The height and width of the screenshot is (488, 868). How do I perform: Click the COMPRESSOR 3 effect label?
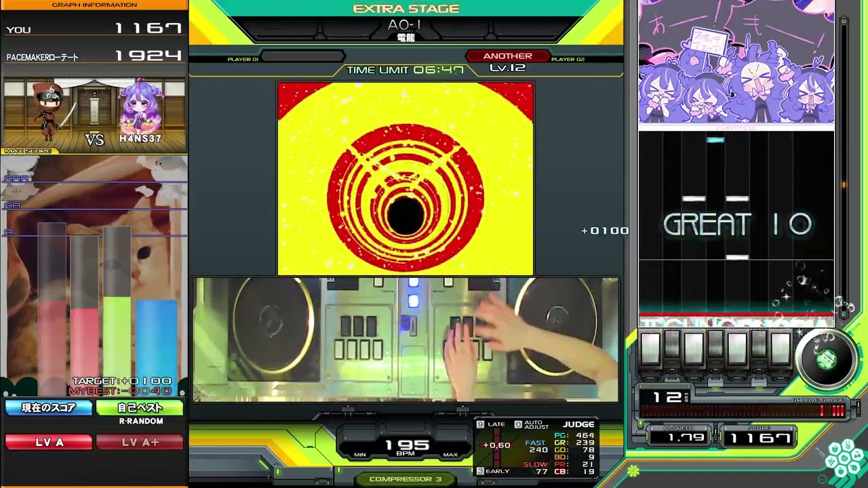(x=406, y=479)
